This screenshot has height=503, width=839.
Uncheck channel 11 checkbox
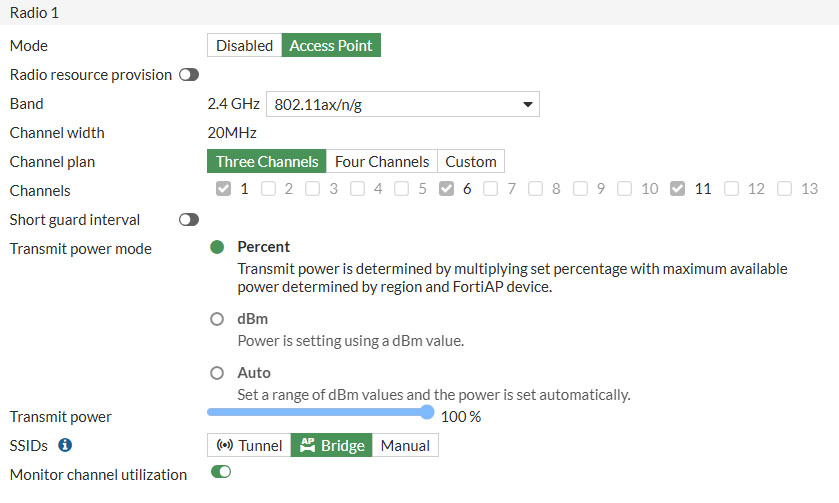point(677,189)
